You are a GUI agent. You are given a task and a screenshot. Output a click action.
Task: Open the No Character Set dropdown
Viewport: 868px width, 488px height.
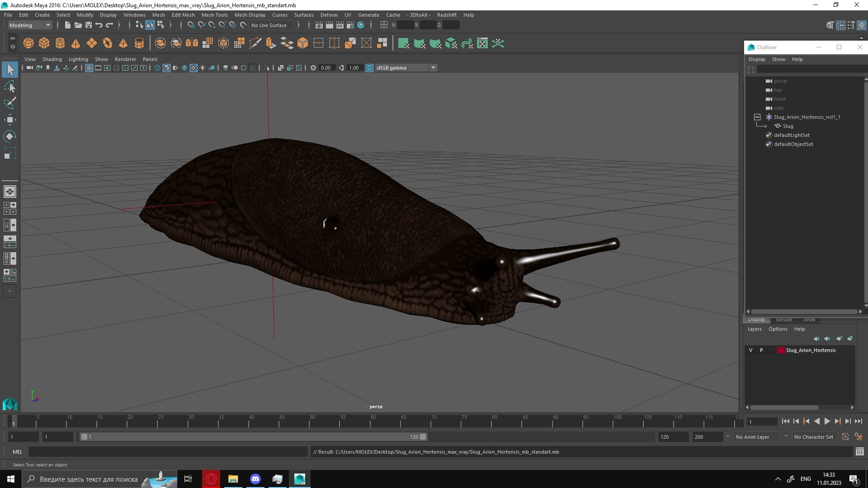click(x=814, y=437)
